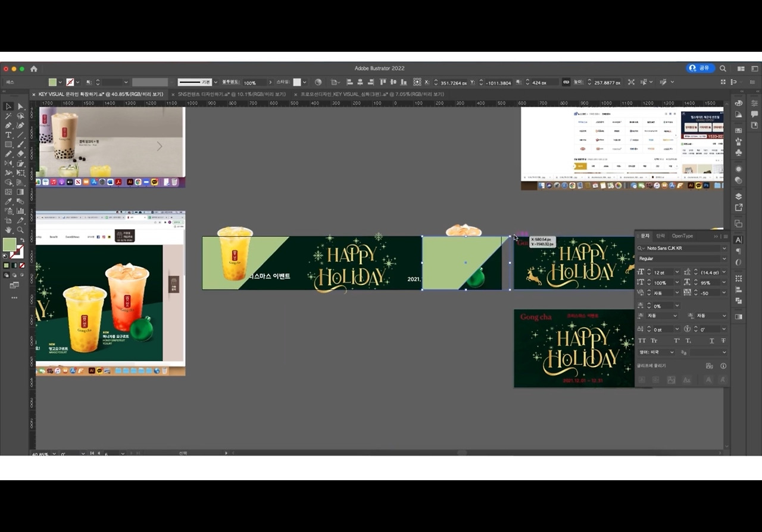The width and height of the screenshot is (762, 532).
Task: Open the search icon in title bar
Action: pos(723,68)
